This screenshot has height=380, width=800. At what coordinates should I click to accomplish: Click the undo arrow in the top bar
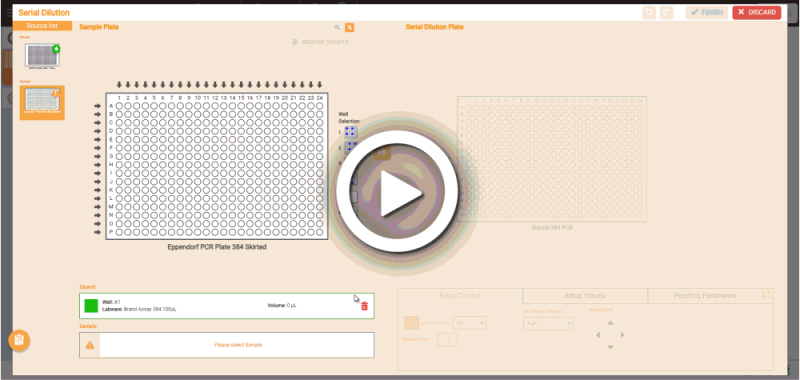tap(649, 13)
